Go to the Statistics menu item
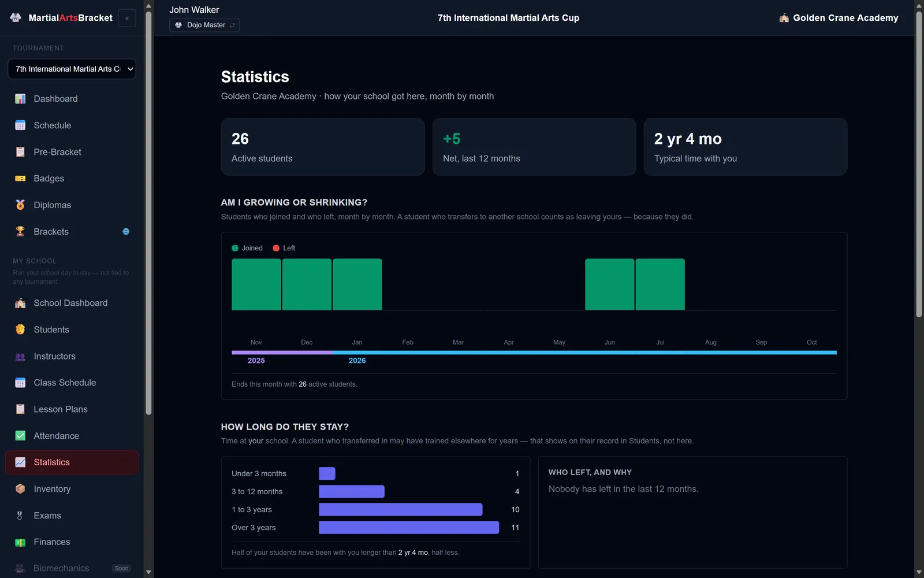Viewport: 924px width, 578px height. (x=72, y=462)
